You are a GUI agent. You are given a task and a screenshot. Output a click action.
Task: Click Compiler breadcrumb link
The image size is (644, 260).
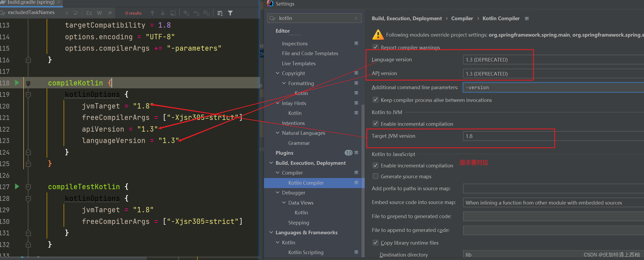coord(462,19)
